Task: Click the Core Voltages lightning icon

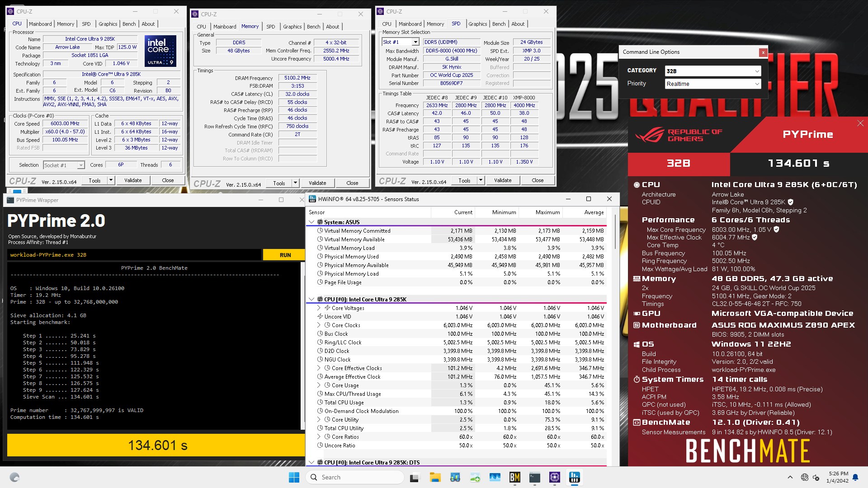Action: click(327, 308)
